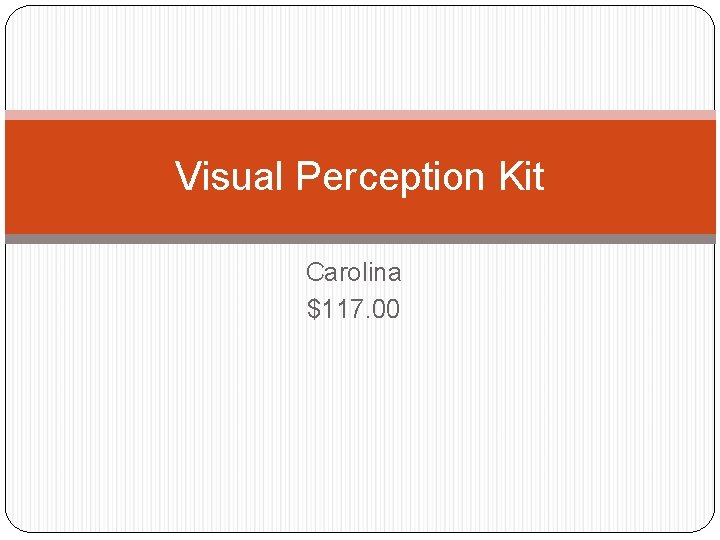Click the ".00" decimals in the price
This screenshot has width=720, height=540.
[x=381, y=309]
